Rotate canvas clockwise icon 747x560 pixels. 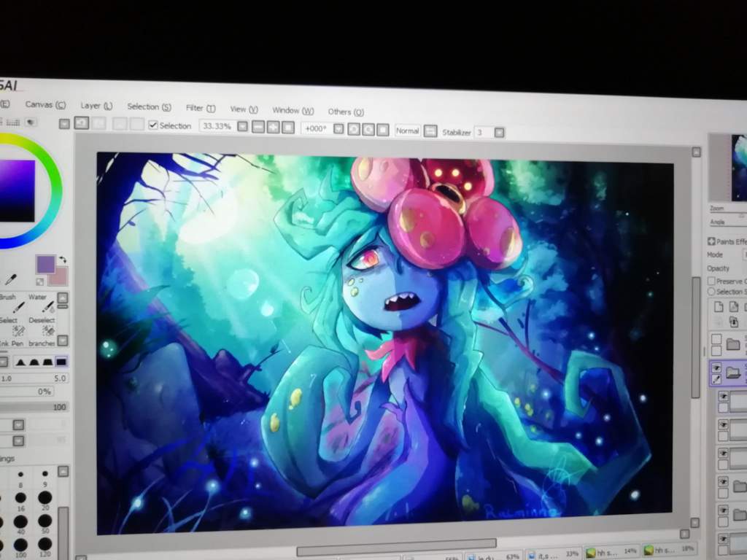coord(368,130)
